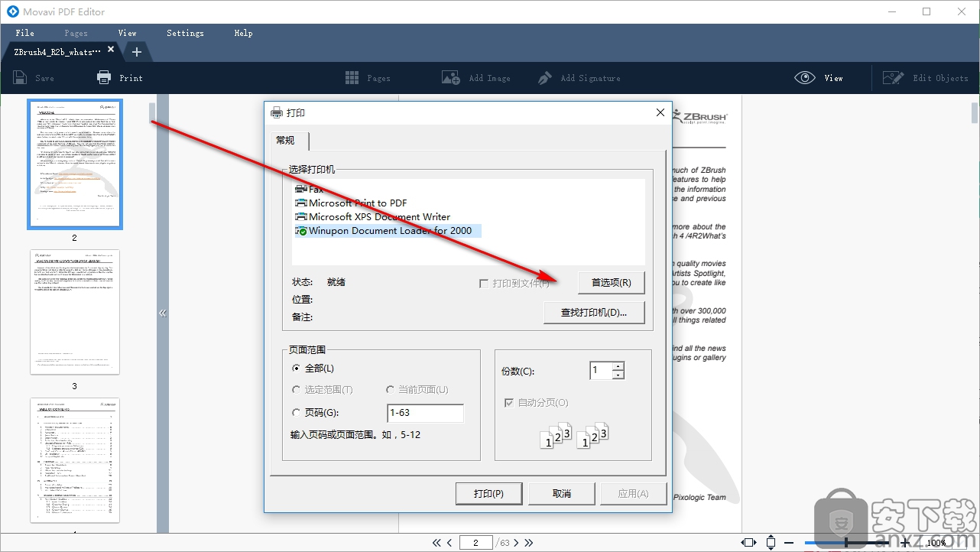Open the File menu

coord(24,33)
